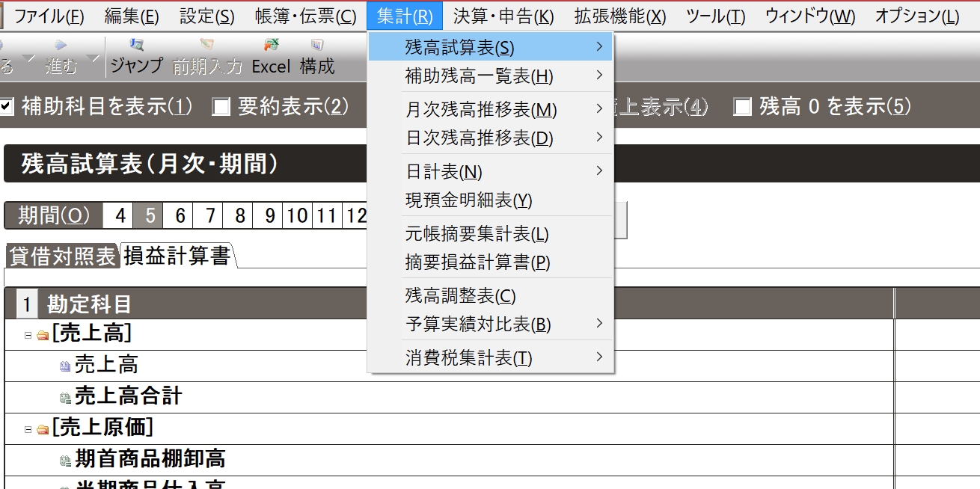This screenshot has height=489, width=980.
Task: Click the 期間(O) button
Action: (53, 215)
